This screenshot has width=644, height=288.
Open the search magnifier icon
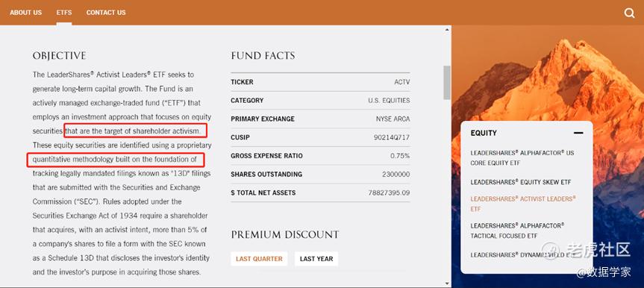629,13
